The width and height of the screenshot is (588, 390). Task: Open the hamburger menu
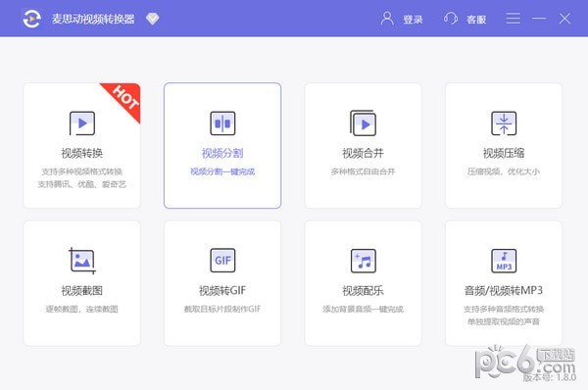513,19
